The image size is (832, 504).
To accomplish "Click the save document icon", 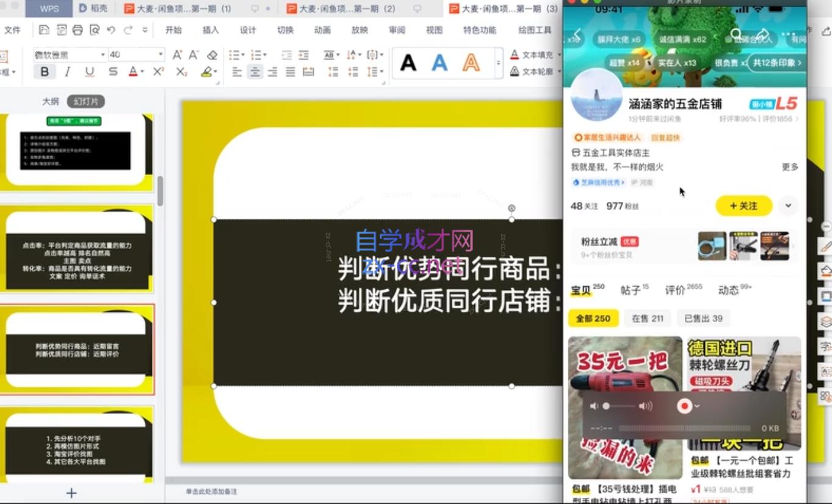I will coord(44,30).
